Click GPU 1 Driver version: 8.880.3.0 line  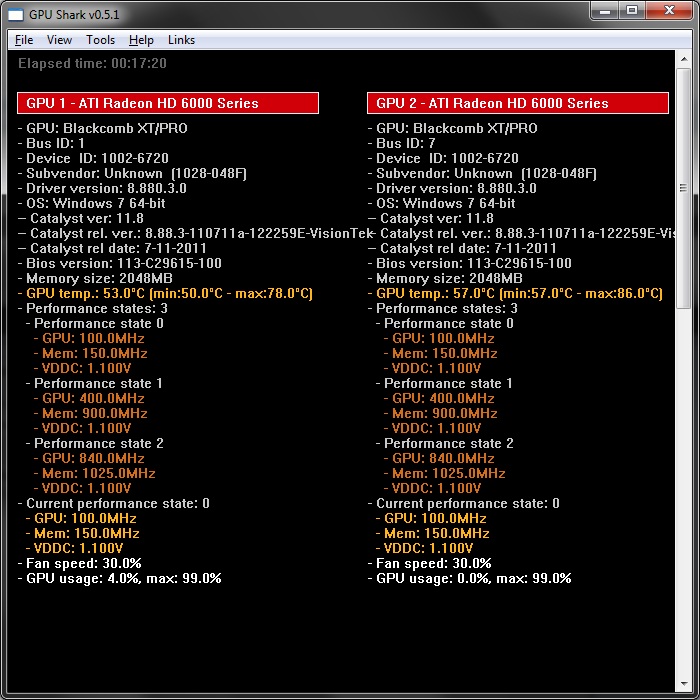click(x=102, y=188)
